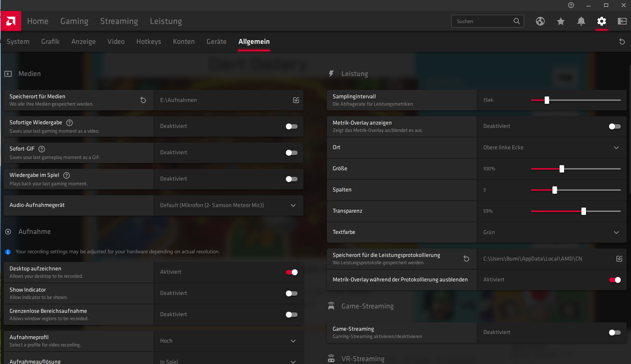Click the VR-Streaming section icon
Viewport: 631px width, 364px height.
(331, 359)
